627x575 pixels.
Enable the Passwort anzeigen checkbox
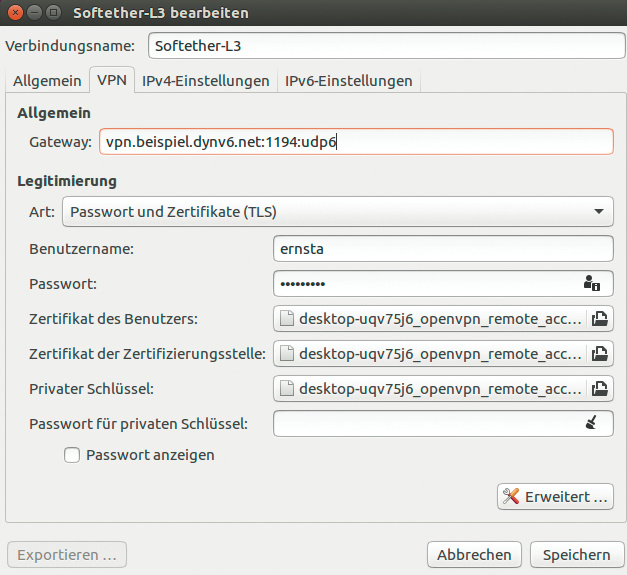72,455
